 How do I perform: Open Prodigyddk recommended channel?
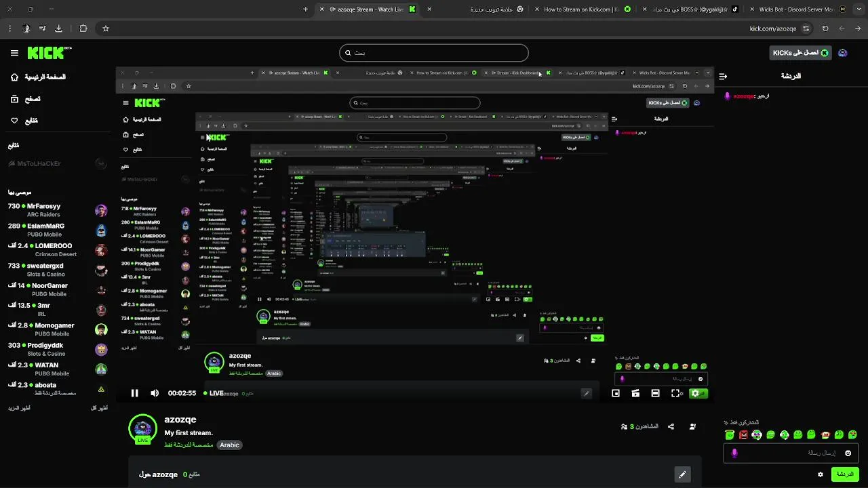[58, 349]
